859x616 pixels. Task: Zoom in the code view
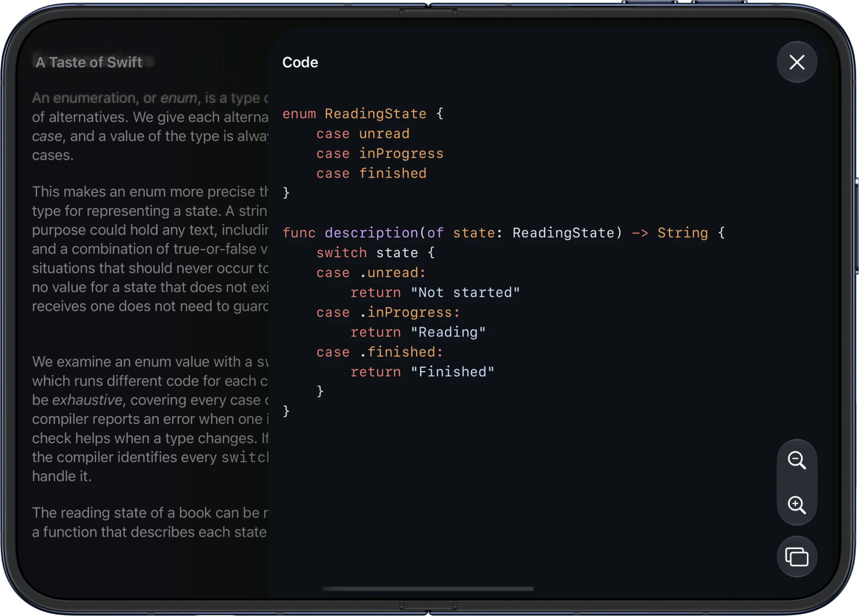[796, 505]
